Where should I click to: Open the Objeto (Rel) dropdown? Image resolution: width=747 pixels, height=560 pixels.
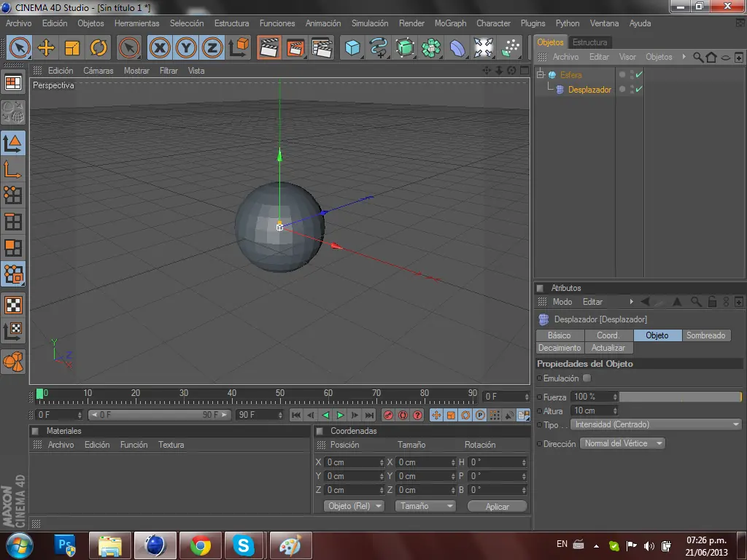(x=354, y=506)
